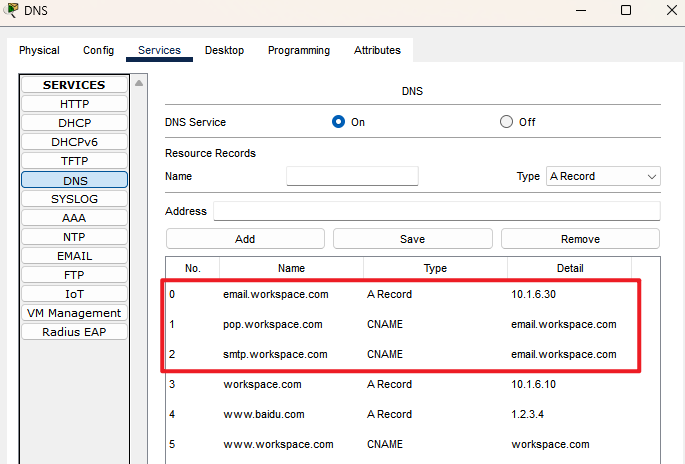Screen dimensions: 685x464
Task: Minimize the DNS window
Action: (578, 10)
